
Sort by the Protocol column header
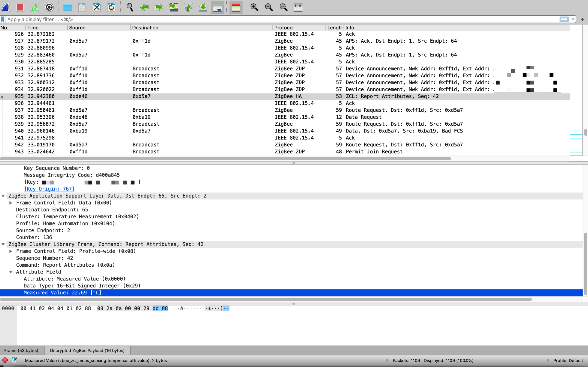[x=299, y=28]
